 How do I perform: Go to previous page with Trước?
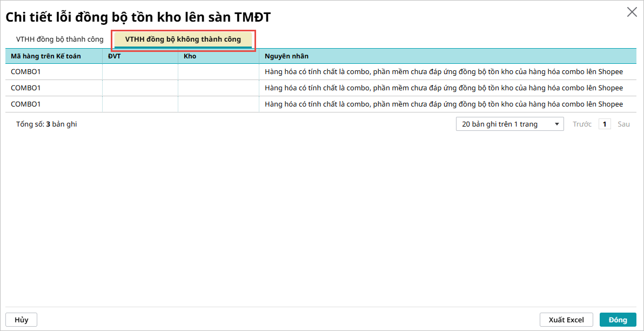click(582, 124)
